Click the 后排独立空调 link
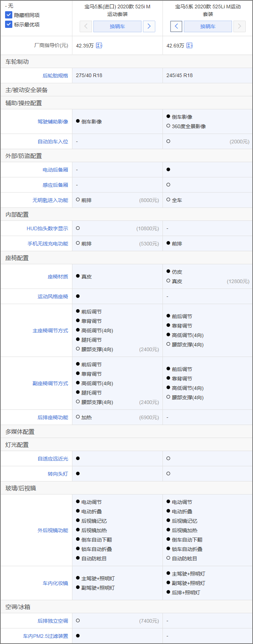Screen dimensions: 253x644 pyautogui.click(x=53, y=621)
